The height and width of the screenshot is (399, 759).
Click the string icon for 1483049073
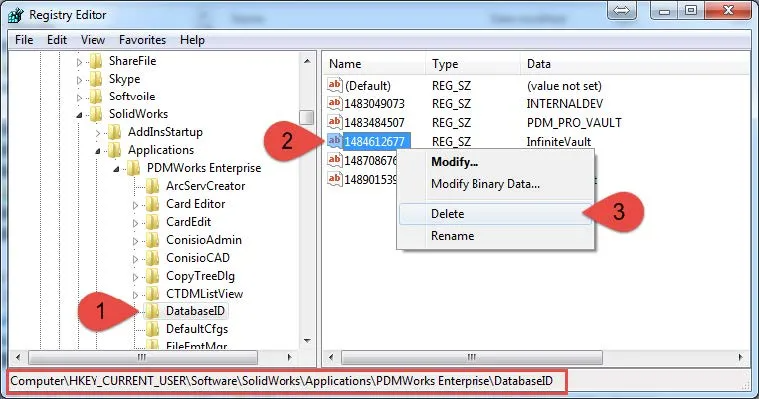(x=334, y=103)
